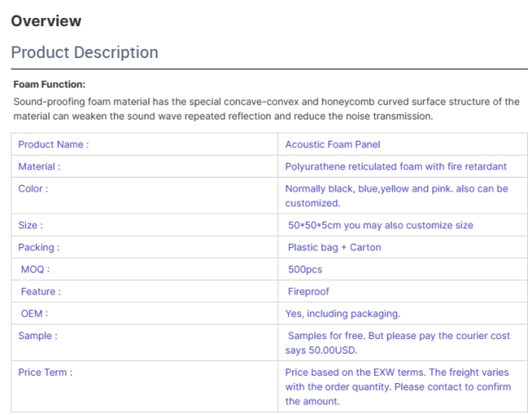Click the Size row label
Viewport: 532px width, 415px height.
pos(30,225)
